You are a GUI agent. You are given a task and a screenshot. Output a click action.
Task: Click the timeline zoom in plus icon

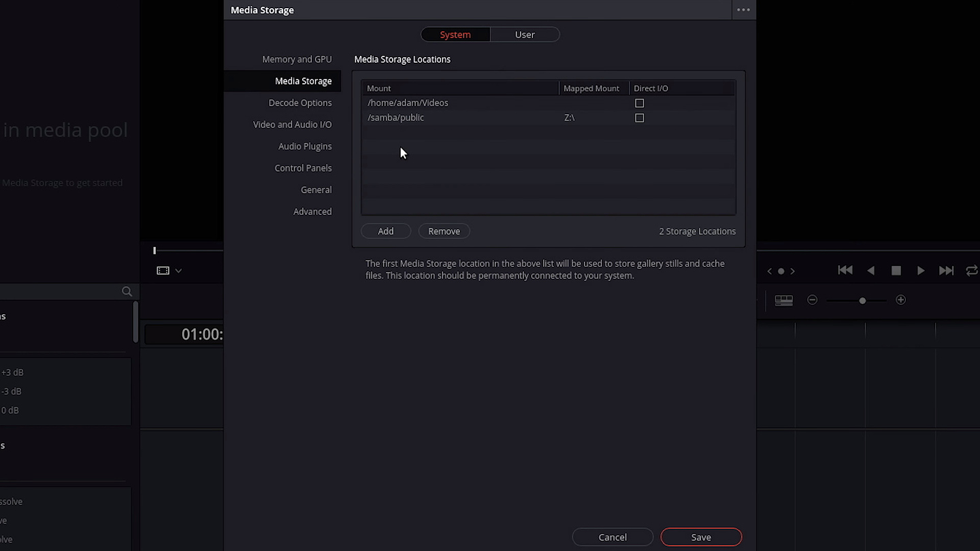900,300
